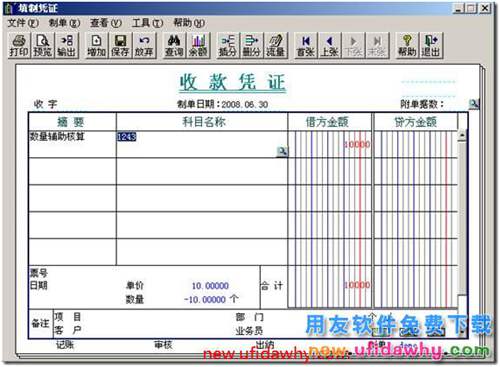Jump to last voucher with 末张
This screenshot has width=500, height=367.
[377, 46]
